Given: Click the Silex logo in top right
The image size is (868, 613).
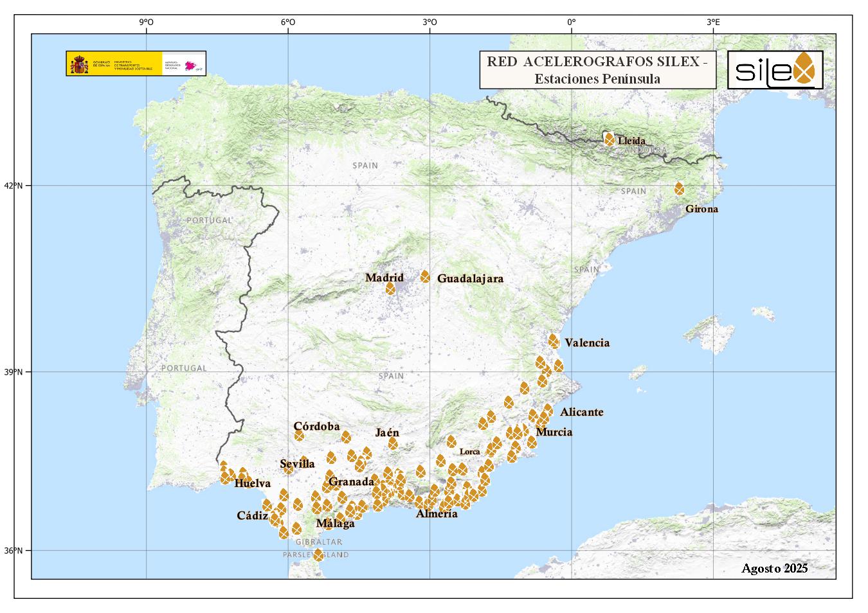Looking at the screenshot, I should tap(775, 69).
